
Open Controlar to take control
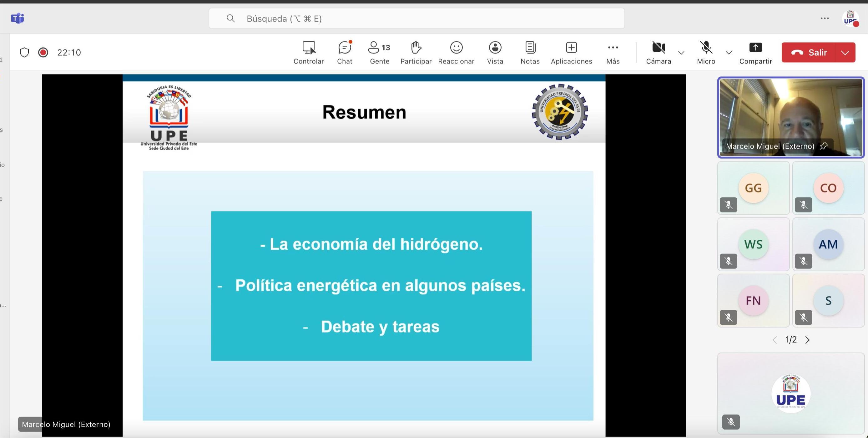(x=308, y=52)
